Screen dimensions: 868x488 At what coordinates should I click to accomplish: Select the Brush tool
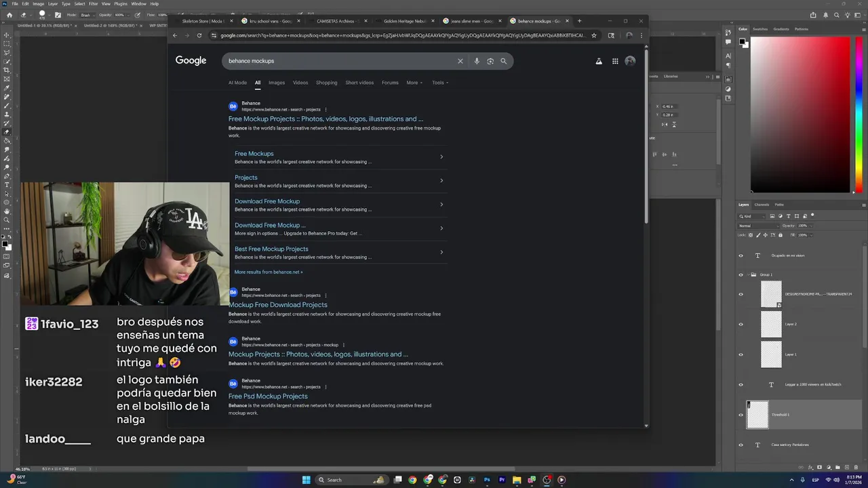[x=7, y=106]
